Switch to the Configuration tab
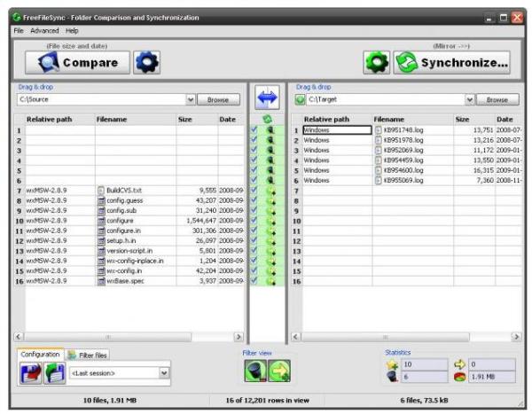The image size is (532, 414). [40, 355]
